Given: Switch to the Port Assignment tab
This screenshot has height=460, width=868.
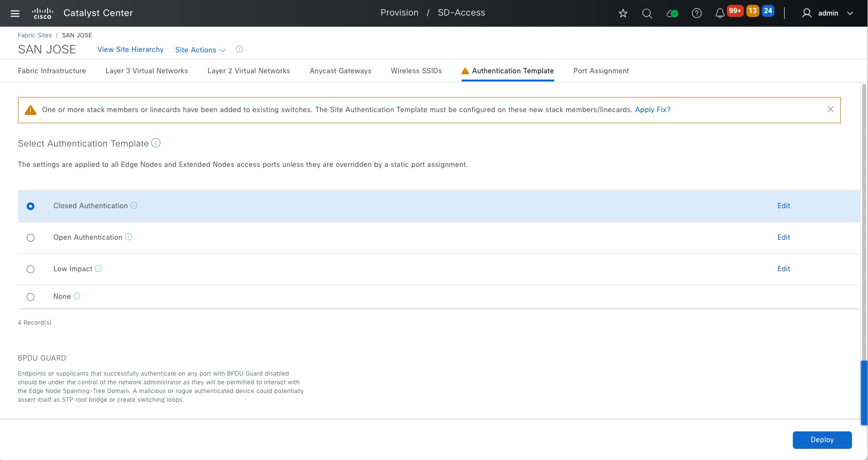Looking at the screenshot, I should 601,71.
